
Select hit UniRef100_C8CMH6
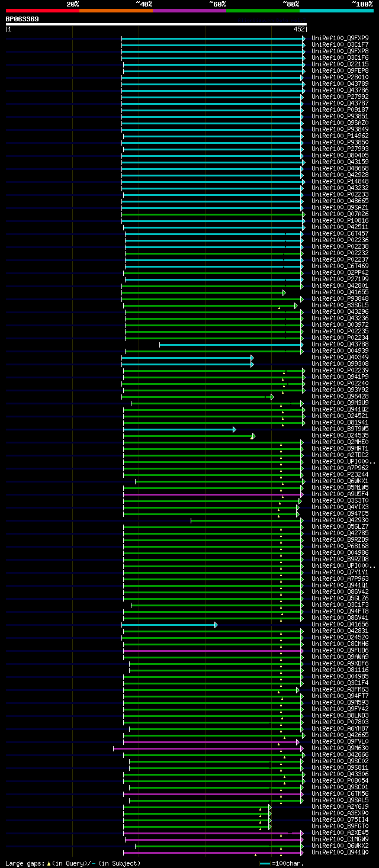[x=340, y=644]
